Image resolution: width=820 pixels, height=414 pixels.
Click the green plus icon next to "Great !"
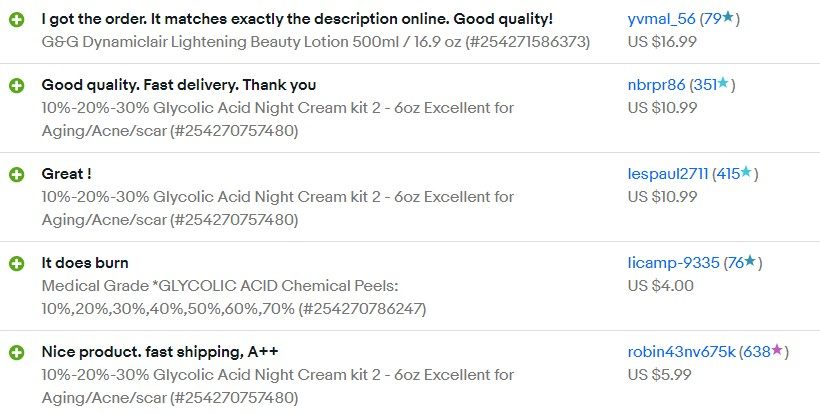pyautogui.click(x=17, y=175)
